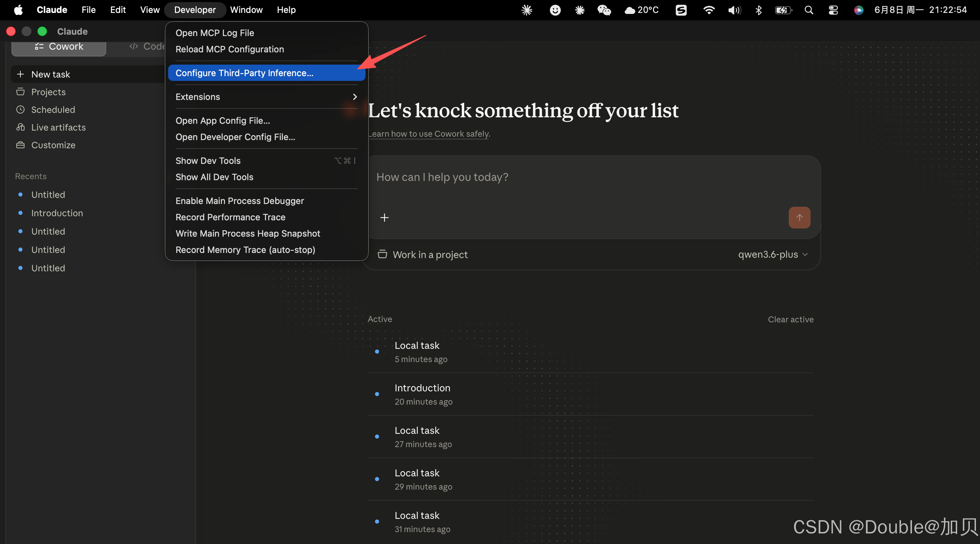Open the Apple menu
This screenshot has height=544, width=980.
18,10
